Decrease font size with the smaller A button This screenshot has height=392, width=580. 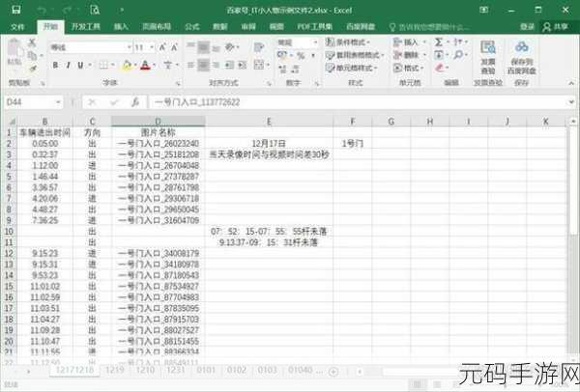[174, 47]
